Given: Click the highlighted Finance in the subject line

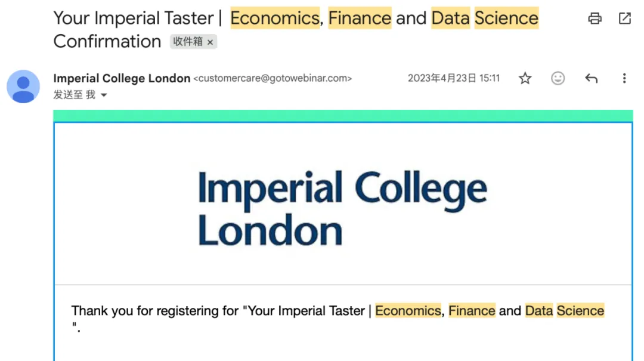Looking at the screenshot, I should pos(360,18).
